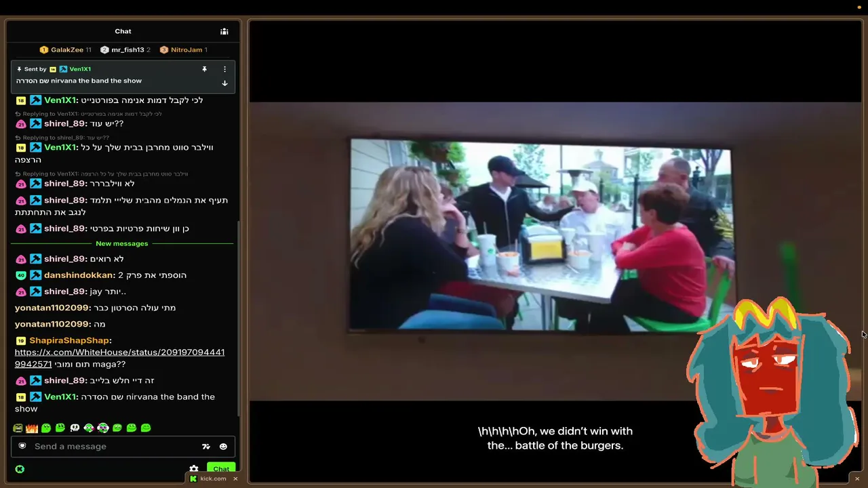Click the cartoon avatar overlay on stream
This screenshot has height=488, width=868.
pos(772,392)
